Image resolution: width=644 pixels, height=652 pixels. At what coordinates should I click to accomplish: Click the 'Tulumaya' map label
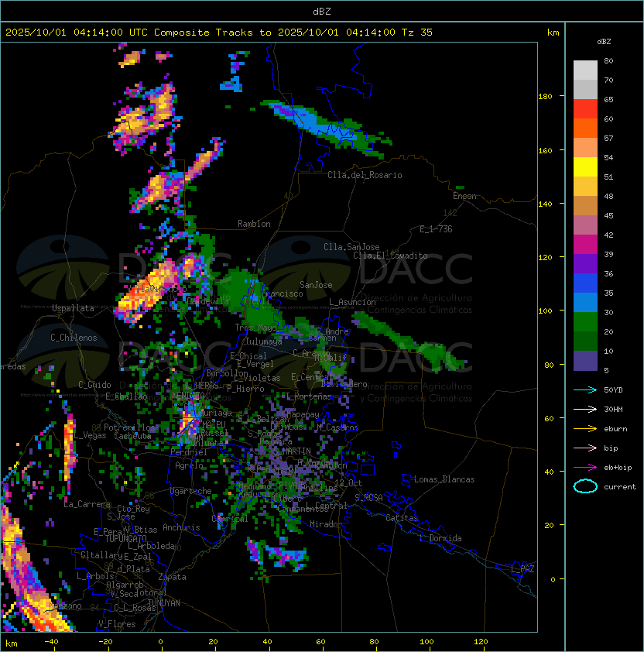(264, 341)
